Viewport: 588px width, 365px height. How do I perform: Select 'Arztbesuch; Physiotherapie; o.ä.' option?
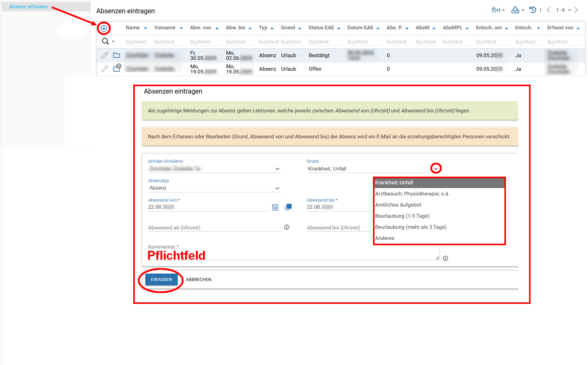(412, 194)
